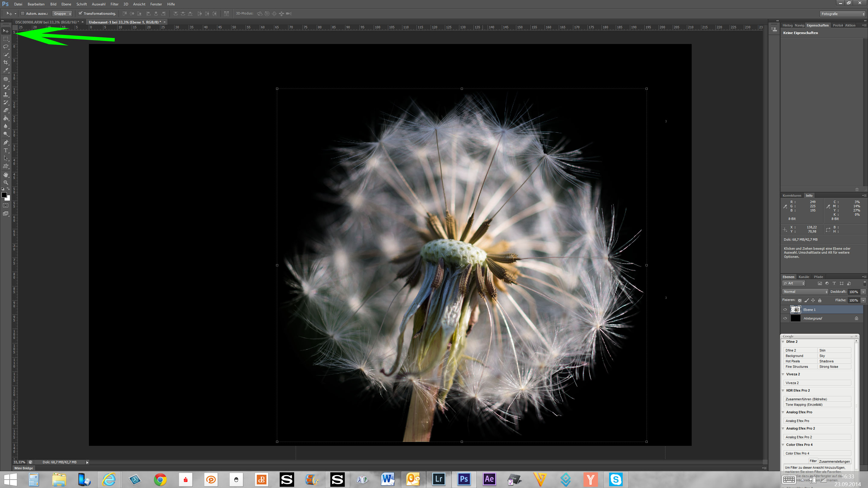Click the Zusammenstellungen button
868x488 pixels.
pos(834,461)
